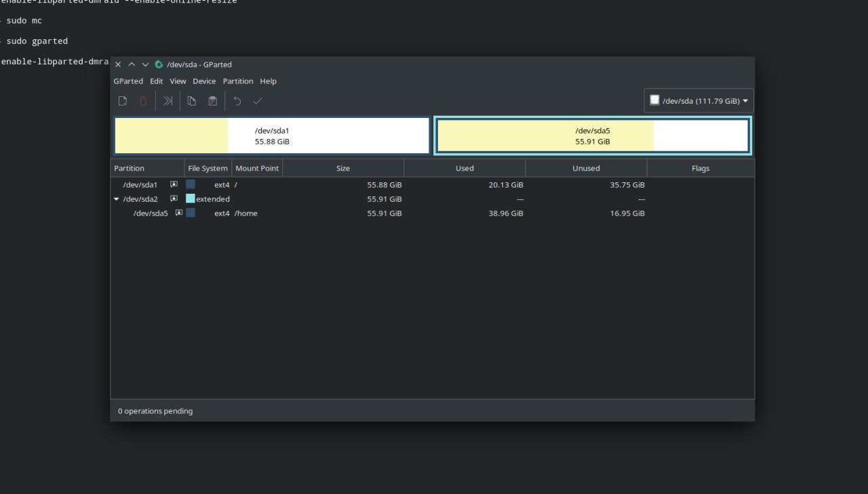Open the View menu
The height and width of the screenshot is (494, 868).
pos(178,81)
